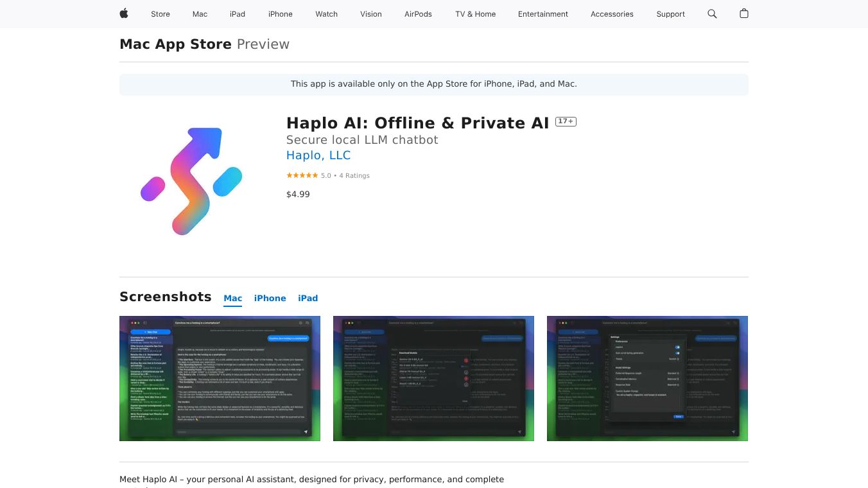Open the Haplo, LLC developer link

318,155
